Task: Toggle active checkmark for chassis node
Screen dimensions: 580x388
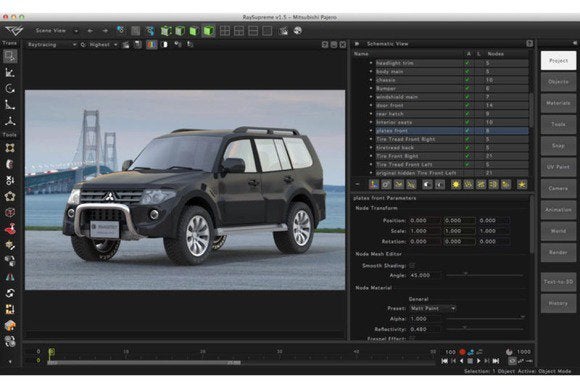Action: [468, 80]
